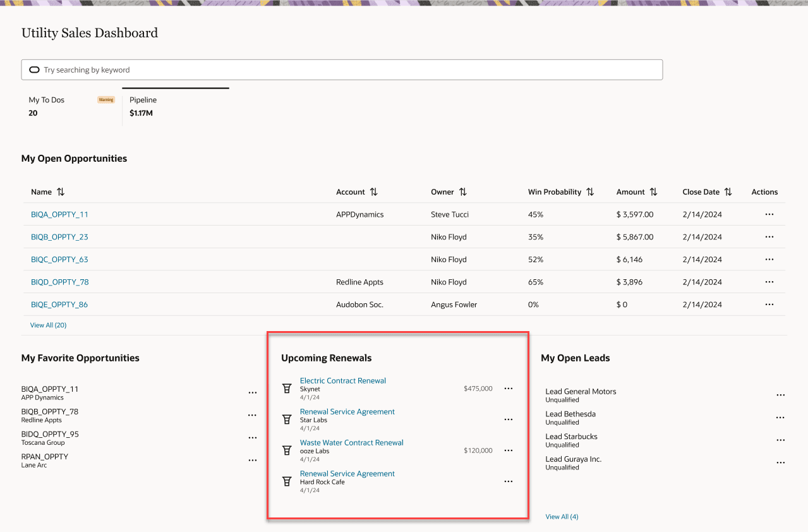Viewport: 808px width, 532px height.
Task: Sort opportunities by Win Probability
Action: pos(590,192)
